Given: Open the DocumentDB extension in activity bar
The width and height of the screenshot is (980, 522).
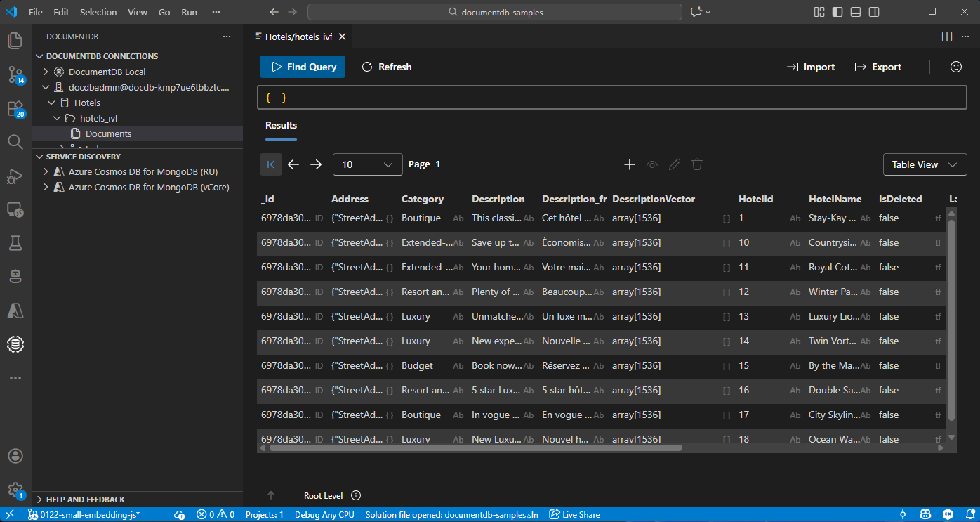Looking at the screenshot, I should click(x=15, y=344).
